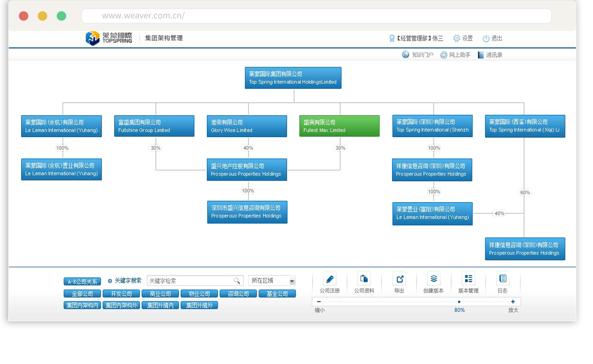The image size is (593, 364).
Task: Select the 关键字搜索 radio option
Action: pos(110,281)
